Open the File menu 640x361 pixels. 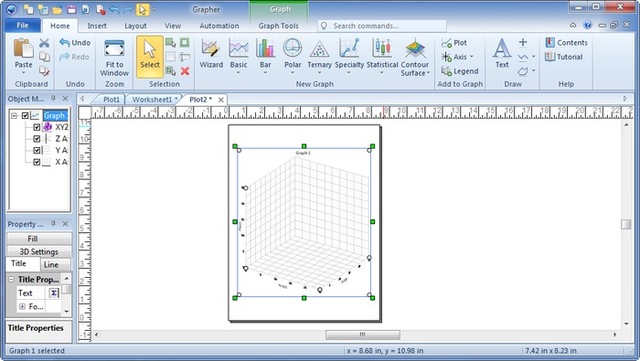(x=22, y=25)
